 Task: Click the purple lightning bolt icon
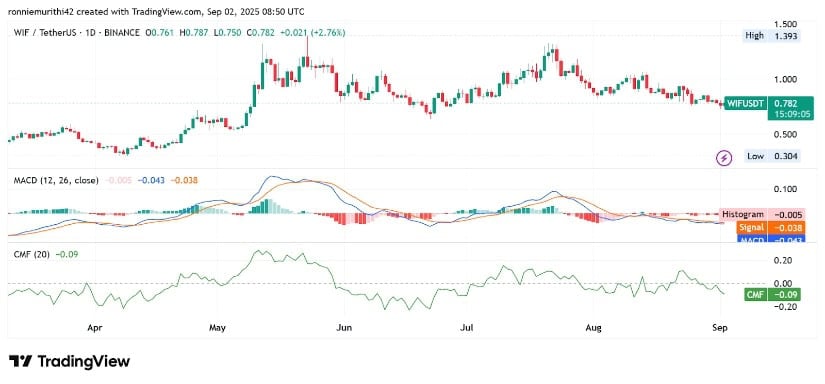pyautogui.click(x=725, y=157)
